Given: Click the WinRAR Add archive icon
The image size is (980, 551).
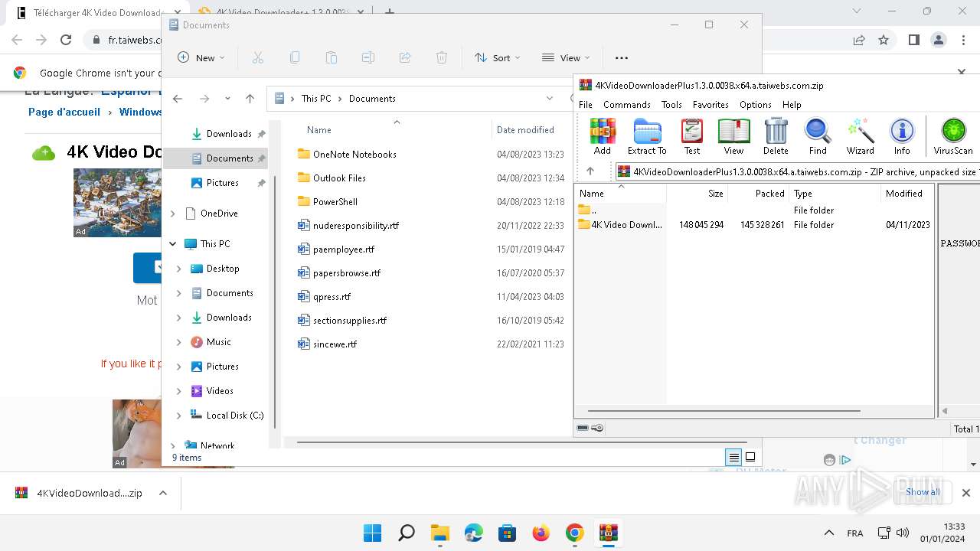Looking at the screenshot, I should point(603,137).
